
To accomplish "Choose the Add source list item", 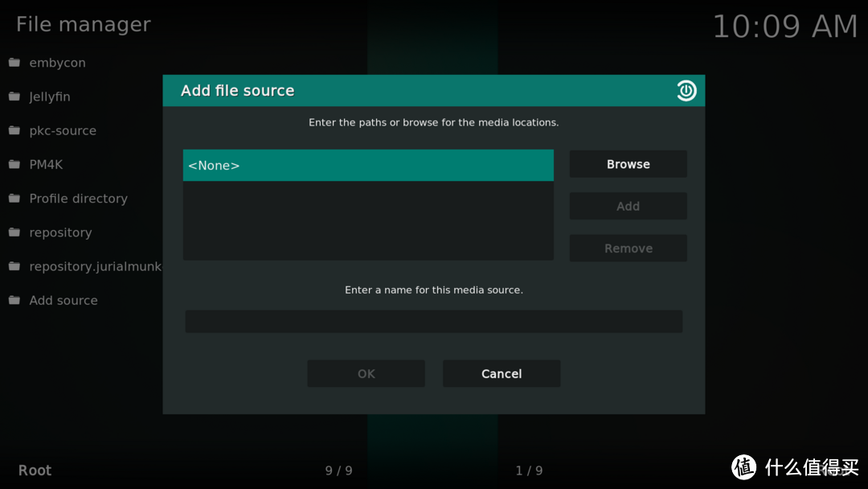I will [x=63, y=301].
